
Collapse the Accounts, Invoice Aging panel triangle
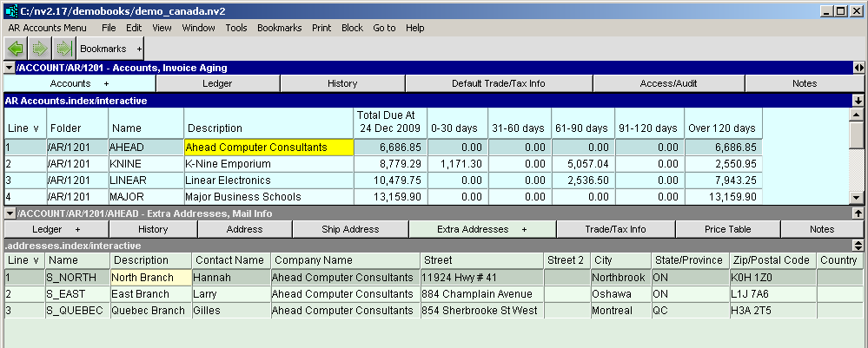click(x=9, y=67)
